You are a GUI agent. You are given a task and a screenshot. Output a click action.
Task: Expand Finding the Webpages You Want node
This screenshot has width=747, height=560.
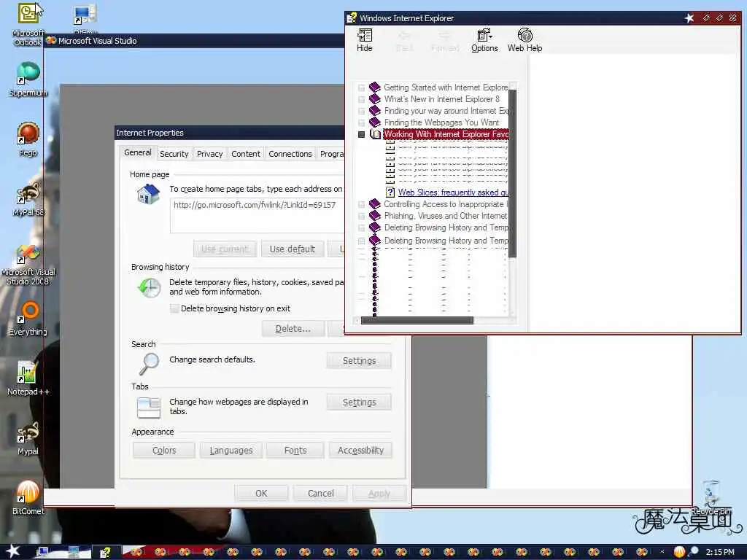pos(362,122)
